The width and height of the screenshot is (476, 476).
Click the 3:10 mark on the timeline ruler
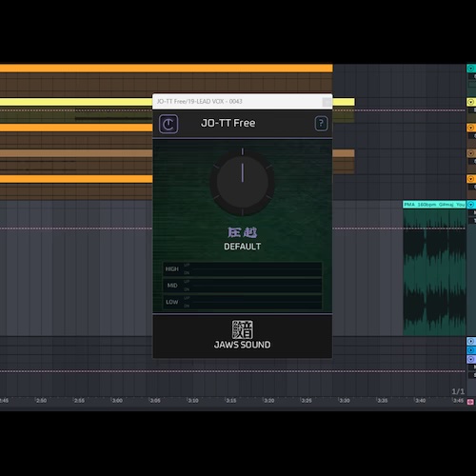click(193, 401)
